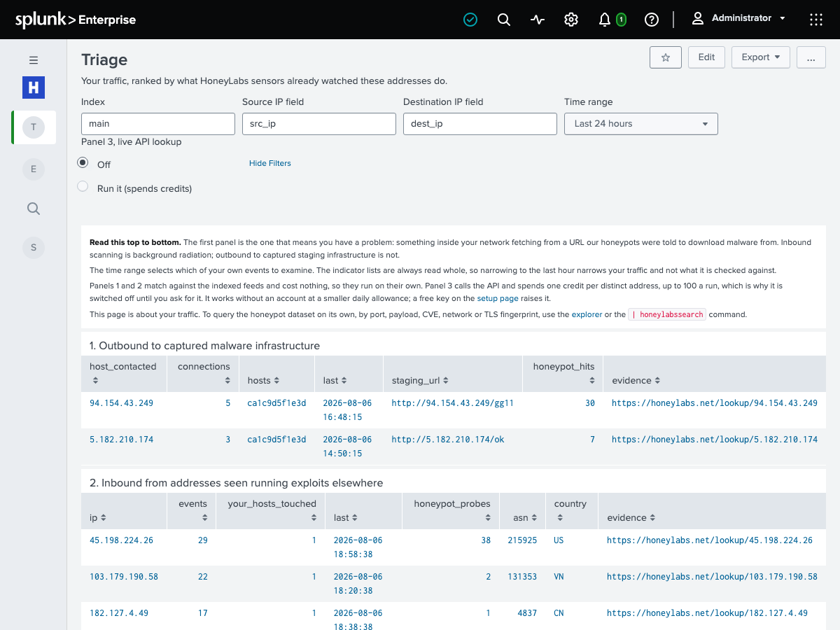The image size is (840, 630).
Task: Open the notifications bell icon
Action: click(x=605, y=20)
